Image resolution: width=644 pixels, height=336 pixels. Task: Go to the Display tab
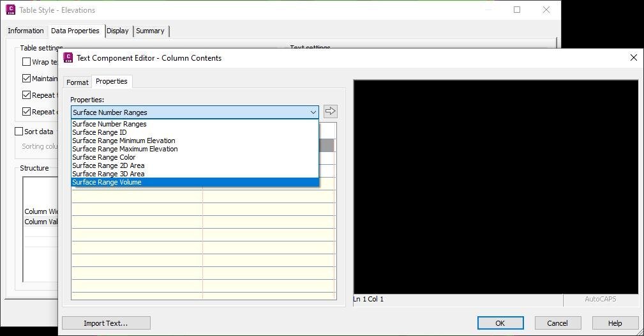click(x=118, y=31)
